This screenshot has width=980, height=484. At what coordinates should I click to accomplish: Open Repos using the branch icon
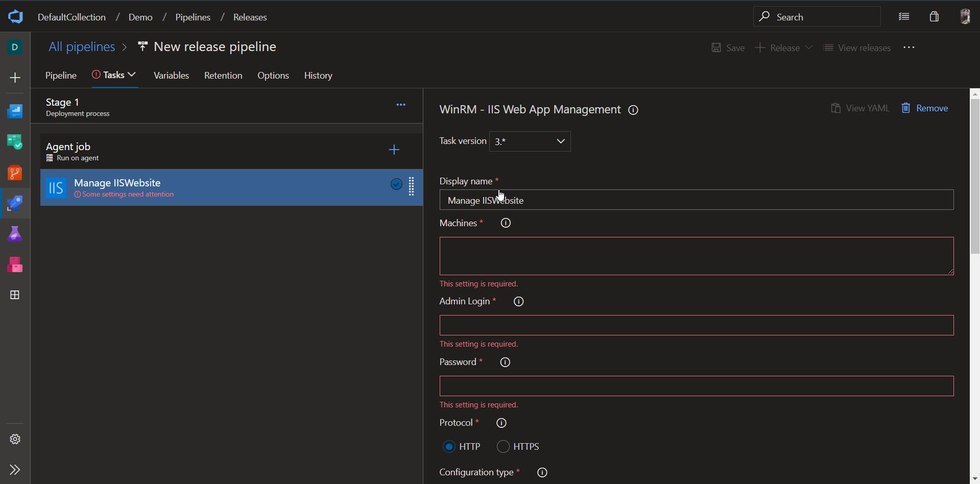pos(15,173)
